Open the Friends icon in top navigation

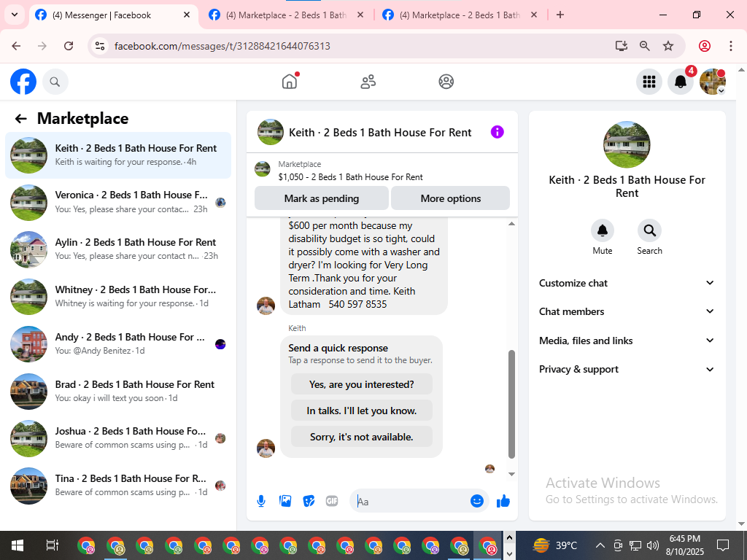click(x=368, y=82)
